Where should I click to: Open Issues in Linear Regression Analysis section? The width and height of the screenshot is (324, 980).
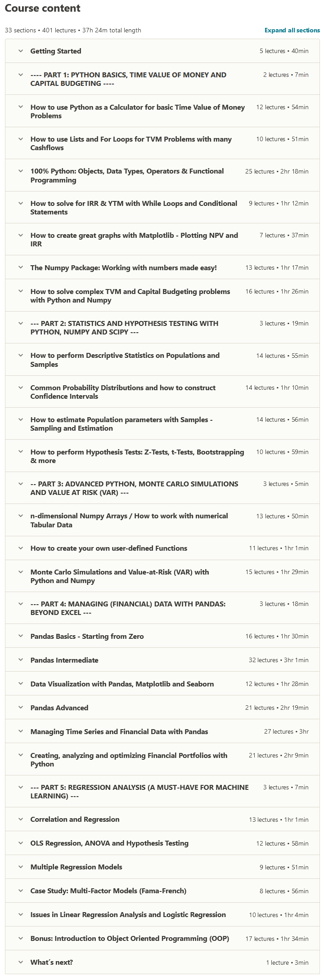coord(128,914)
